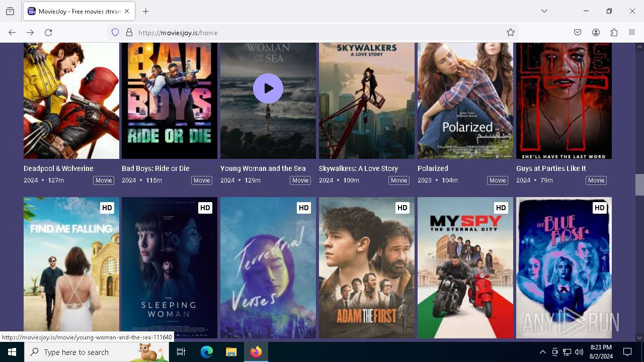Viewport: 644px width, 362px height.
Task: Click the Firefox forward arrow
Action: pos(30,33)
